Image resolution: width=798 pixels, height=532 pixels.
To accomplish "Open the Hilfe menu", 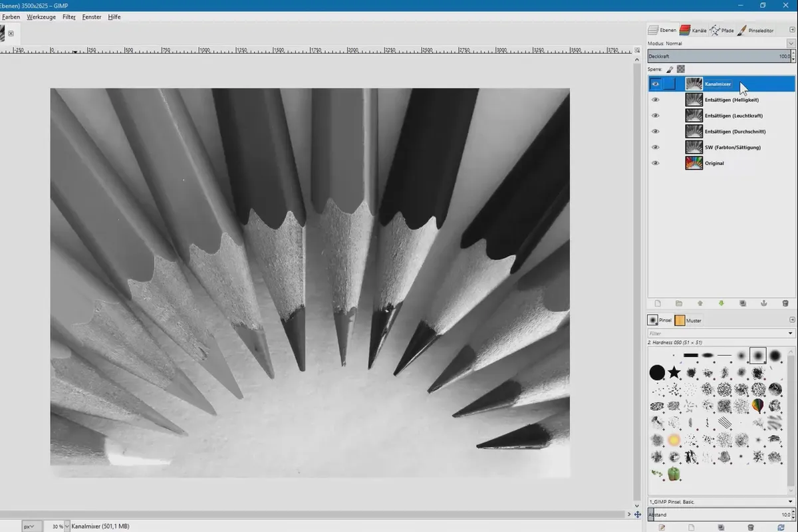I will click(x=114, y=17).
